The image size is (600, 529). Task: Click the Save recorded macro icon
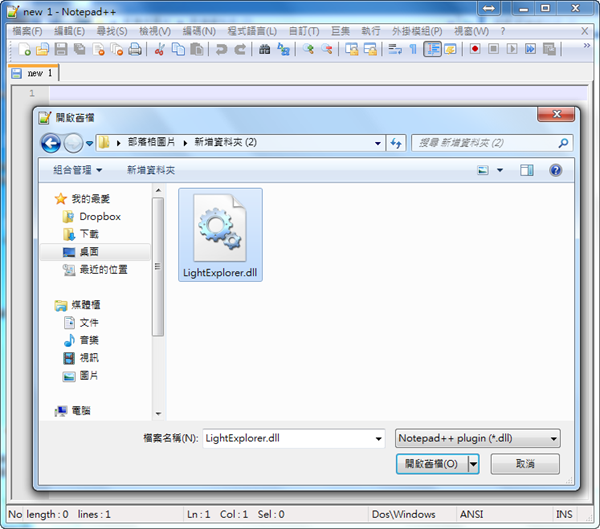point(549,49)
